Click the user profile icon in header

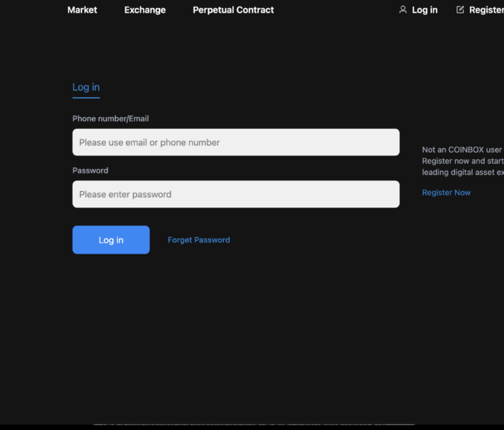(x=403, y=10)
